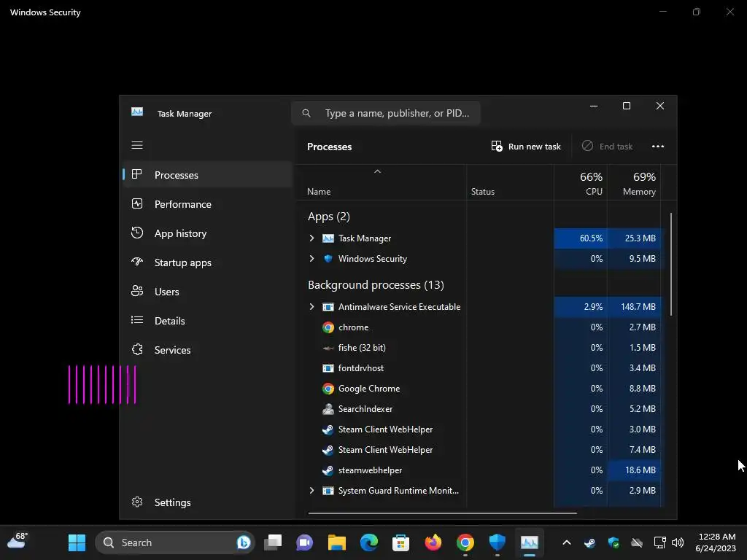The image size is (747, 560).
Task: Open the Services page
Action: click(207, 350)
